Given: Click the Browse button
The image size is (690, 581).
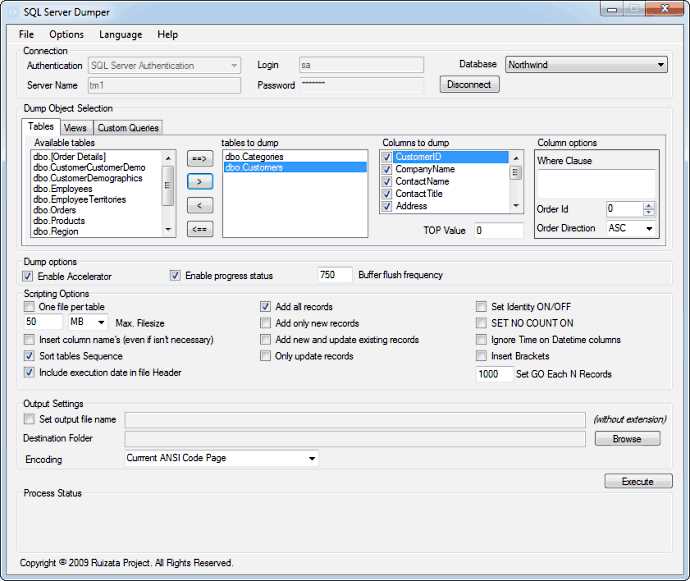Looking at the screenshot, I should (627, 438).
